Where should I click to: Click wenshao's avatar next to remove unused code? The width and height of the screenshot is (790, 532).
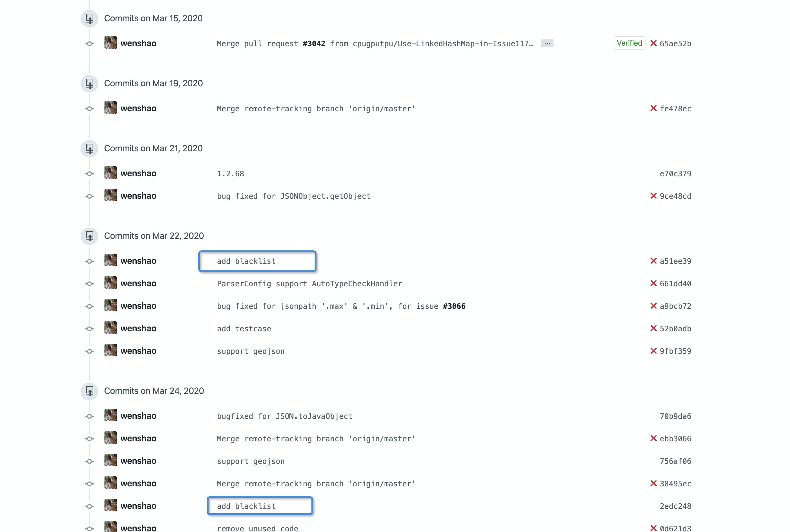[110, 527]
